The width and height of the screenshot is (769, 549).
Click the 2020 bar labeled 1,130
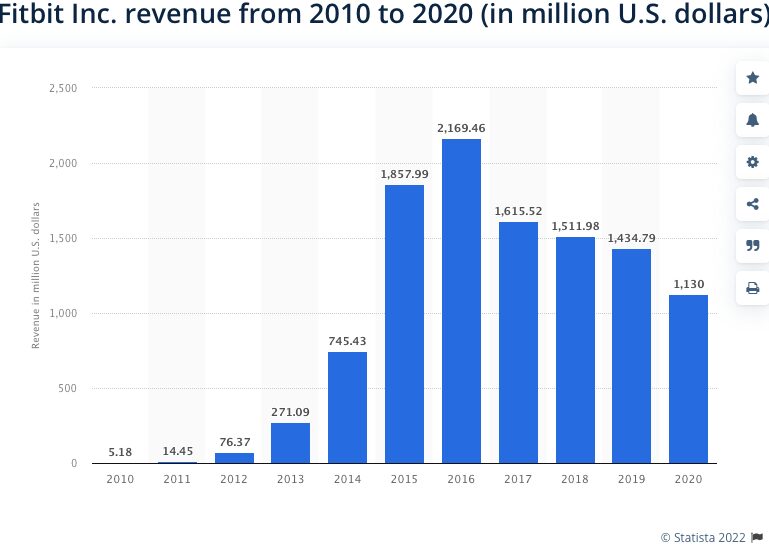(x=688, y=379)
